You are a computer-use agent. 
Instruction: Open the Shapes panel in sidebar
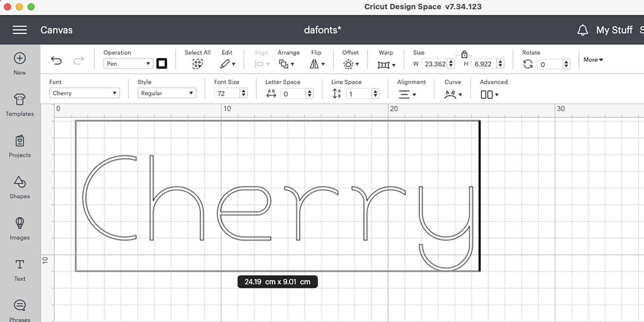click(20, 187)
